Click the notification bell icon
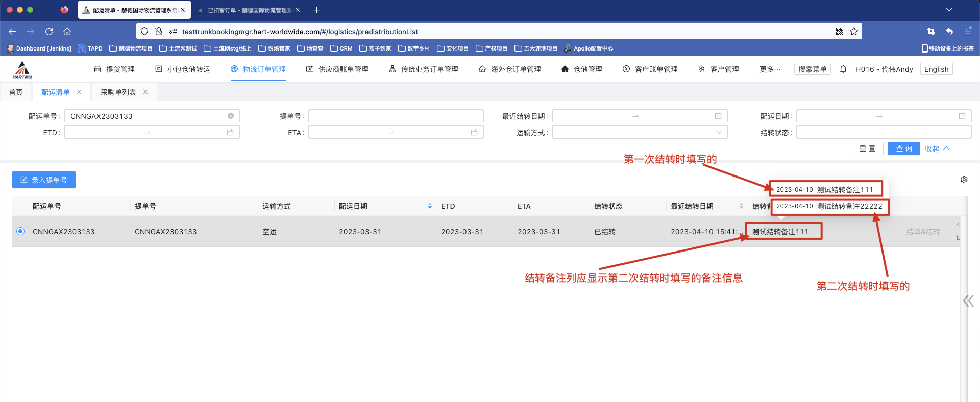This screenshot has width=980, height=402. (x=843, y=69)
